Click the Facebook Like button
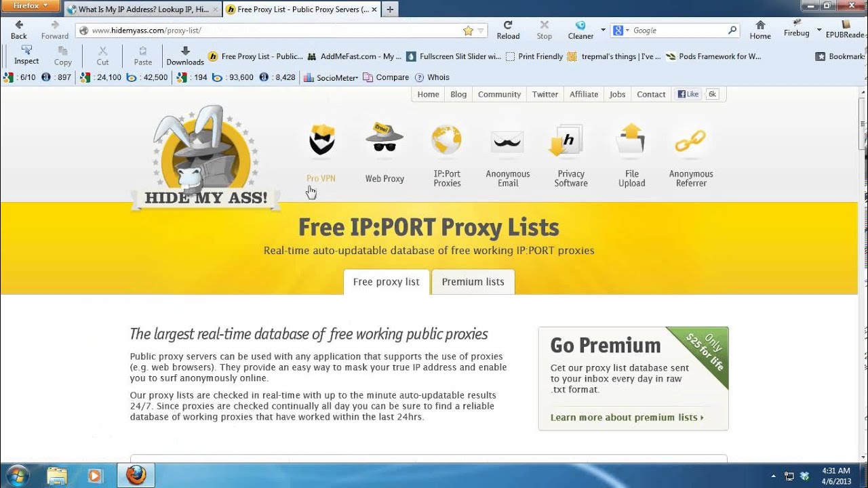This screenshot has height=488, width=868. pyautogui.click(x=688, y=94)
